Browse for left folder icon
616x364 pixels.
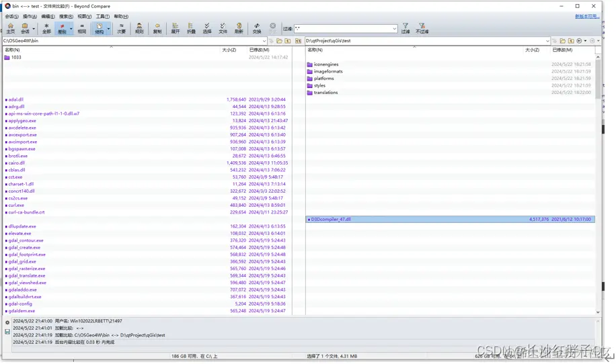click(x=279, y=41)
